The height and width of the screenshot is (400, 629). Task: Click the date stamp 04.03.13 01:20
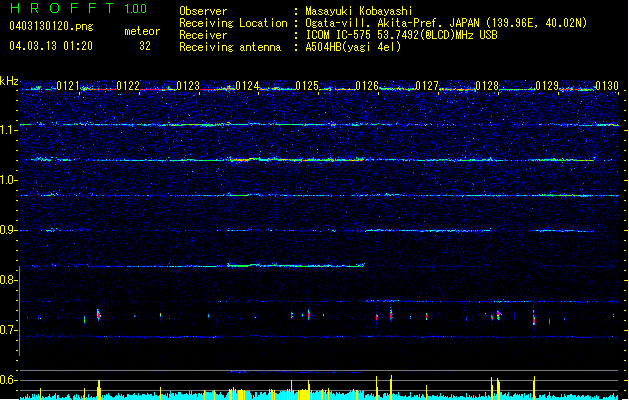(50, 45)
